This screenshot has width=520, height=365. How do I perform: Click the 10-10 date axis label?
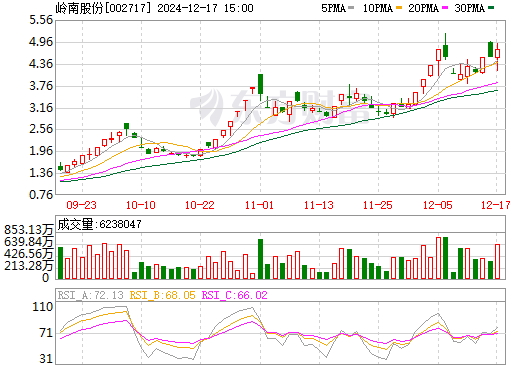(141, 205)
